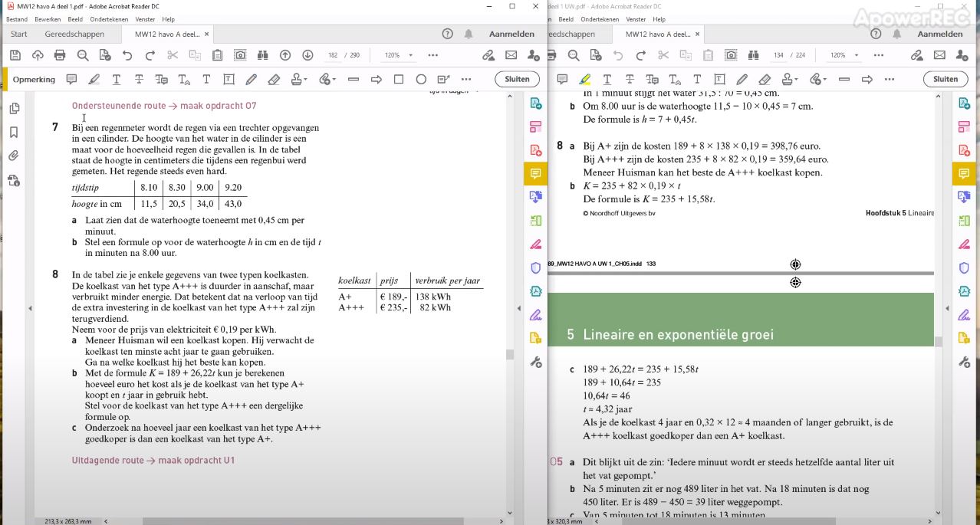This screenshot has height=525, width=980.
Task: Open Protect shield tool in the middle tools pane
Action: pyautogui.click(x=536, y=267)
